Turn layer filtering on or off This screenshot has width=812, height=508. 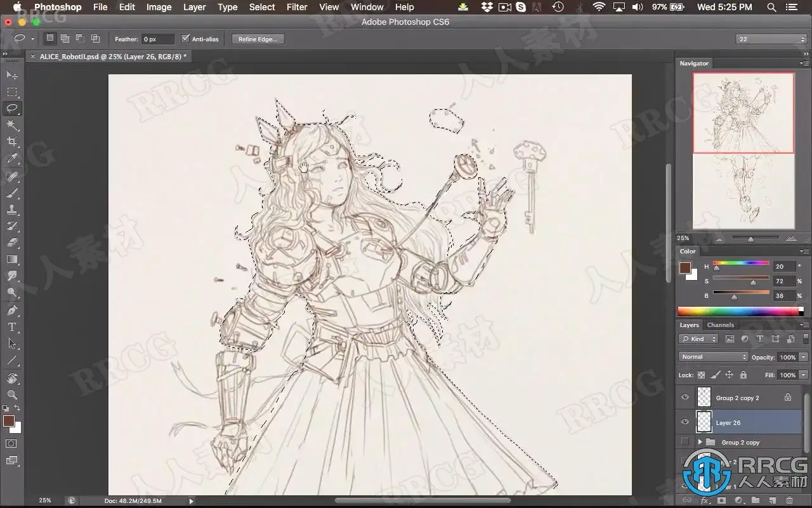tap(806, 339)
